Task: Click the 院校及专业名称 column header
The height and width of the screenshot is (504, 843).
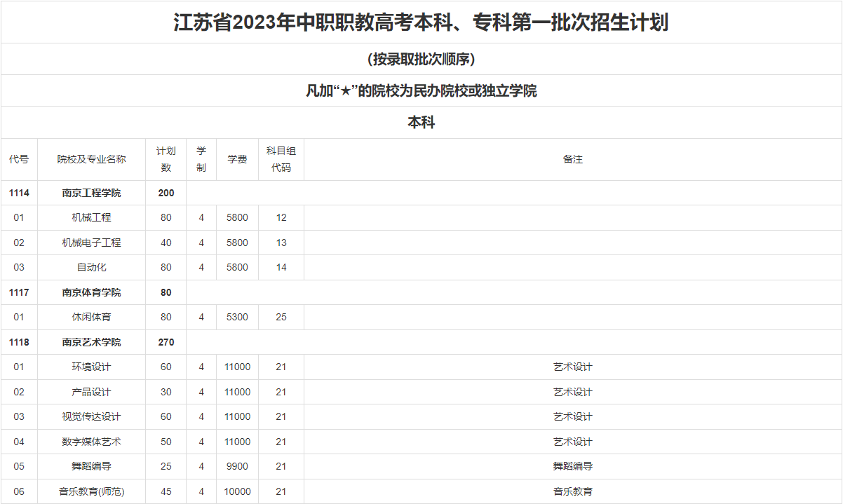Action: click(x=91, y=159)
